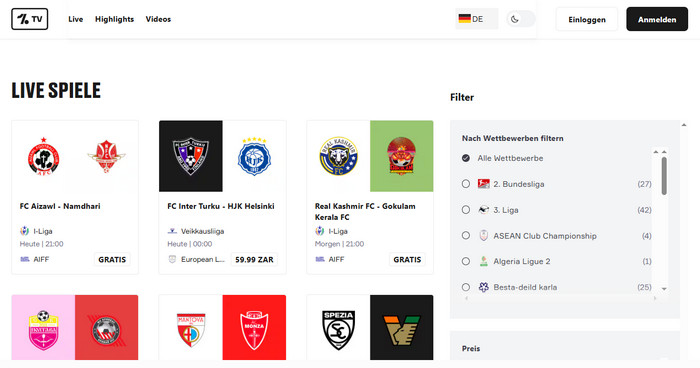
Task: Click the Besta-deild karla logo icon
Action: pos(483,287)
